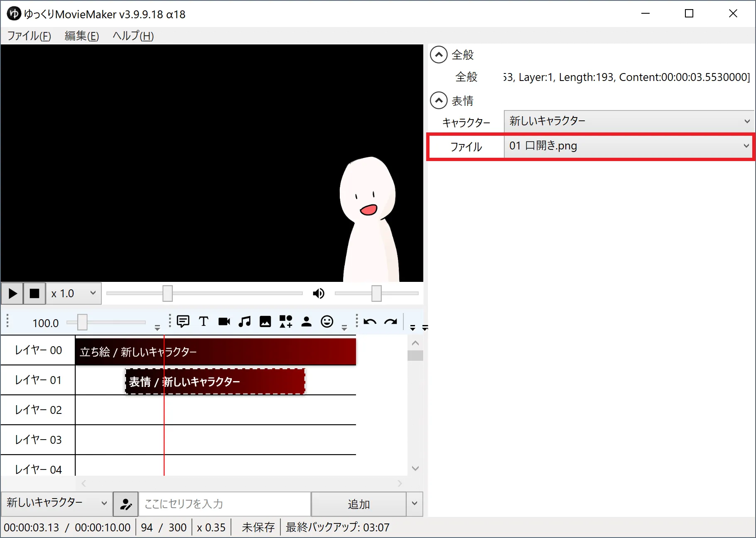This screenshot has height=538, width=756.
Task: Collapse the 全般 section
Action: tap(439, 54)
